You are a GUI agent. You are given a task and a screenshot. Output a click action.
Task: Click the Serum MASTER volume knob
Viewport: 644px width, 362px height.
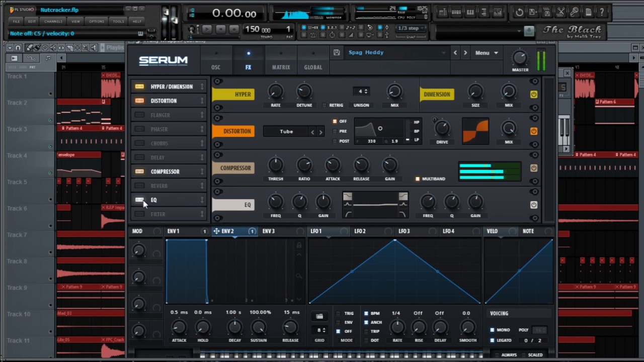pyautogui.click(x=520, y=57)
